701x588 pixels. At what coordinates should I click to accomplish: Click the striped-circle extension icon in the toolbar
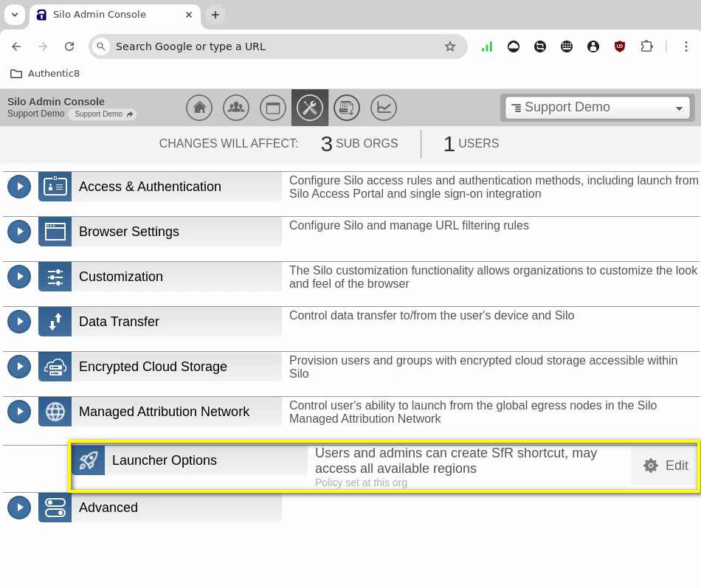(x=540, y=46)
